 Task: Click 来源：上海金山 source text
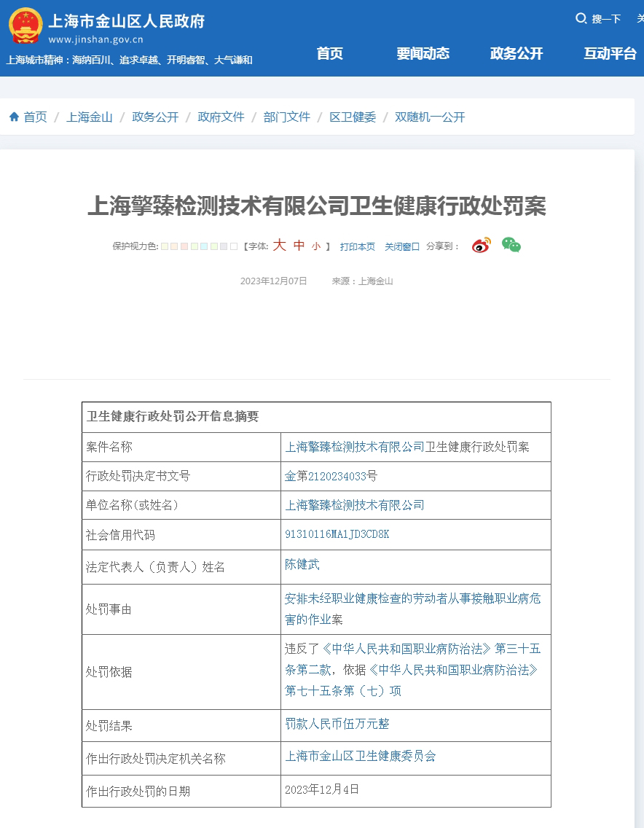[x=362, y=281]
